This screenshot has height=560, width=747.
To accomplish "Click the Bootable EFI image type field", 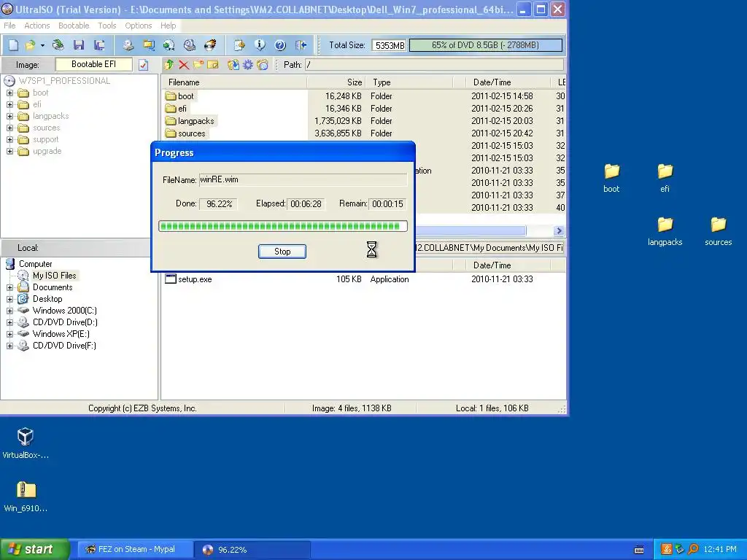I will [x=93, y=64].
